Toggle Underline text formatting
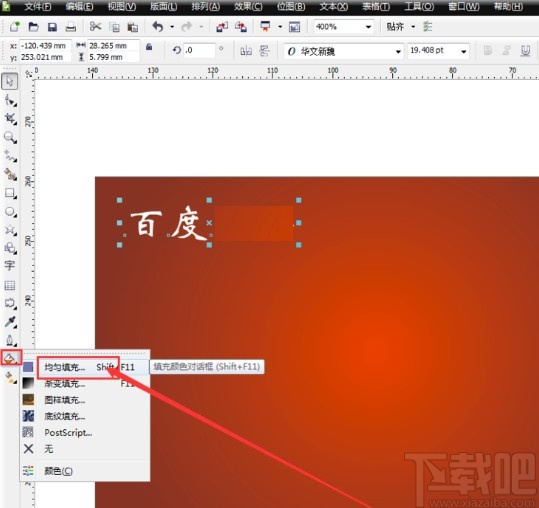 [x=525, y=51]
